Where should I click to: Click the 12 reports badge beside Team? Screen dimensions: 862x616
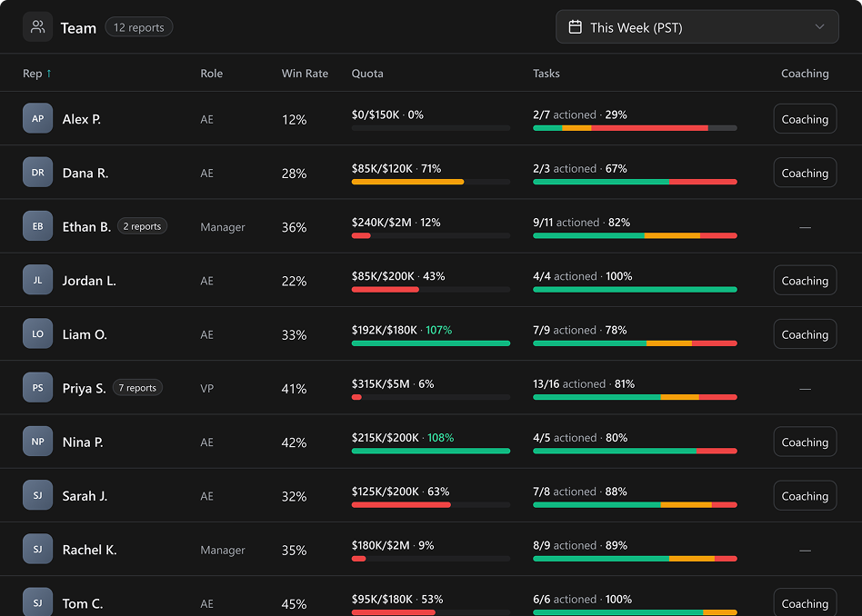(x=139, y=27)
